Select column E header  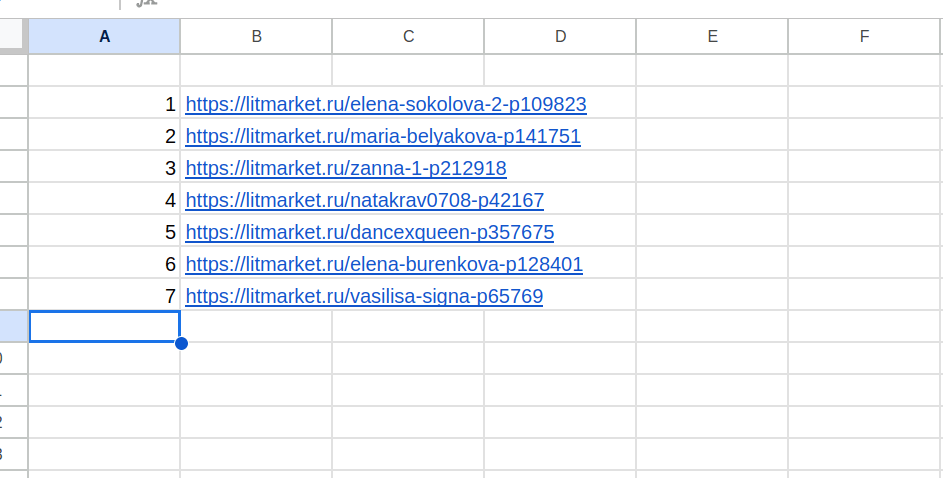pos(712,37)
